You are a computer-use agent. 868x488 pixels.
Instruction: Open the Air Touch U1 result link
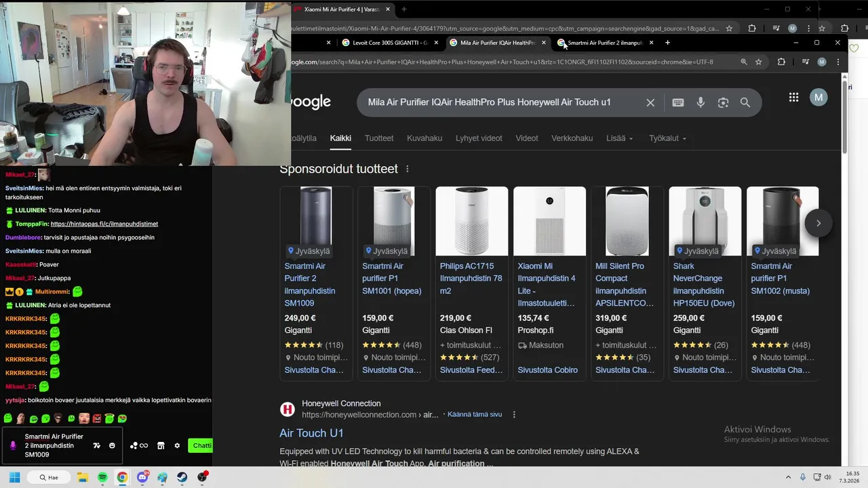coord(311,432)
